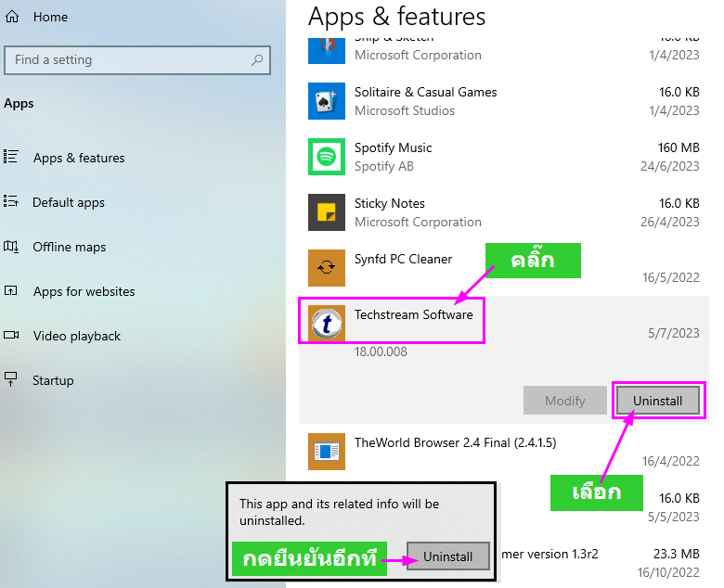Viewport: 724px width, 588px height.
Task: Click the Synfd PC Cleaner app icon
Action: pyautogui.click(x=327, y=268)
